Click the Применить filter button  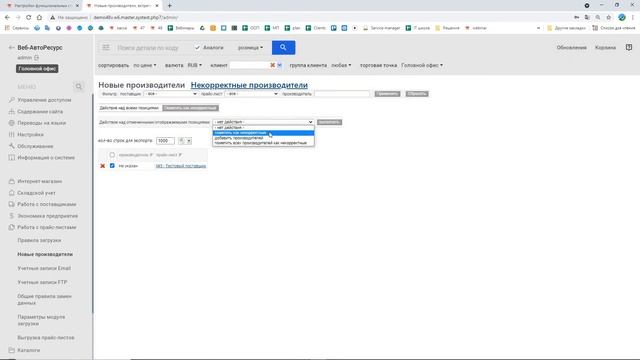pyautogui.click(x=387, y=94)
